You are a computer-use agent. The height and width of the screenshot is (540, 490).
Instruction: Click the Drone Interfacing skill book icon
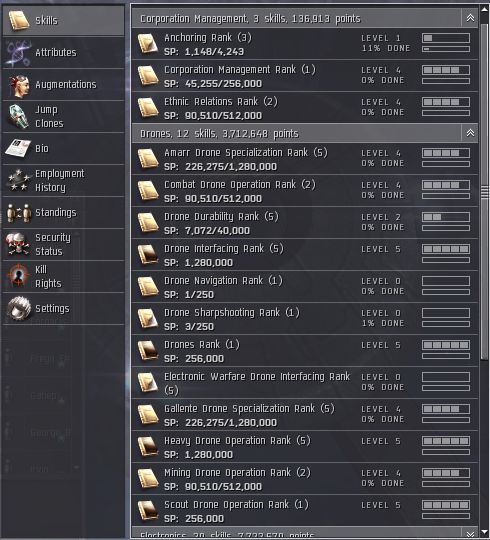(148, 255)
